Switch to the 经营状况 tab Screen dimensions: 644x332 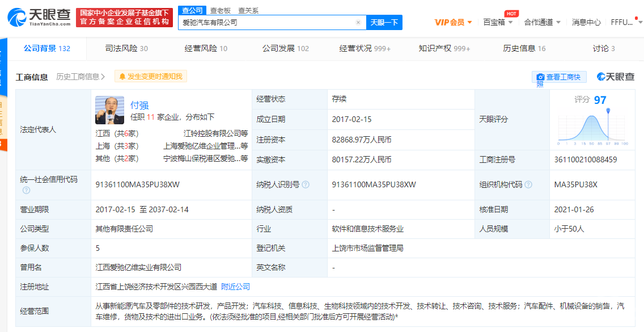pyautogui.click(x=365, y=49)
